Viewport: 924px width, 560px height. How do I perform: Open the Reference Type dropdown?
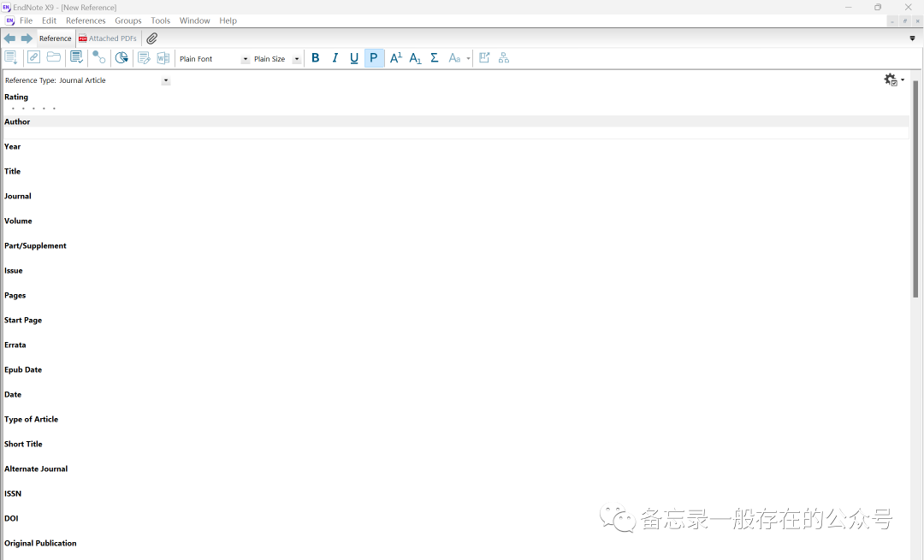click(166, 80)
